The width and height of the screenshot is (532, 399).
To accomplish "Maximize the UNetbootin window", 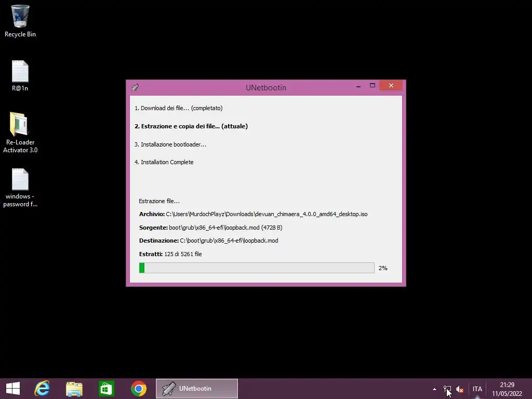I will [372, 86].
